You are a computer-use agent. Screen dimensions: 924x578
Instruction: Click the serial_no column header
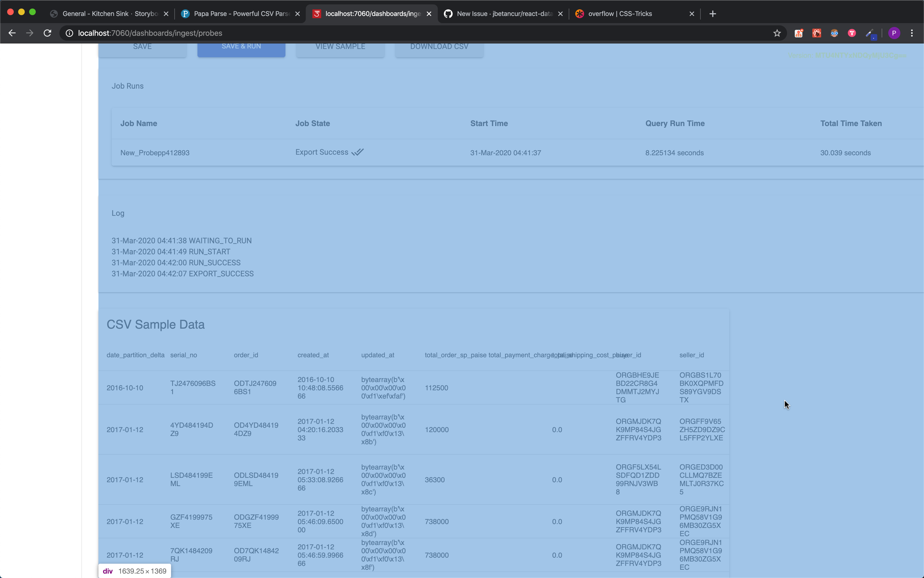tap(184, 355)
